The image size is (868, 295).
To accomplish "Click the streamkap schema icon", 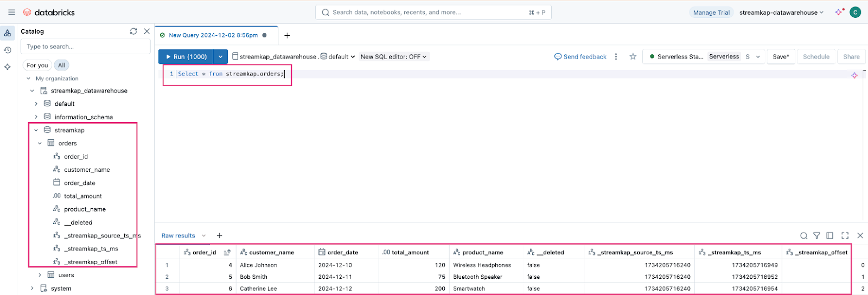I will click(47, 130).
